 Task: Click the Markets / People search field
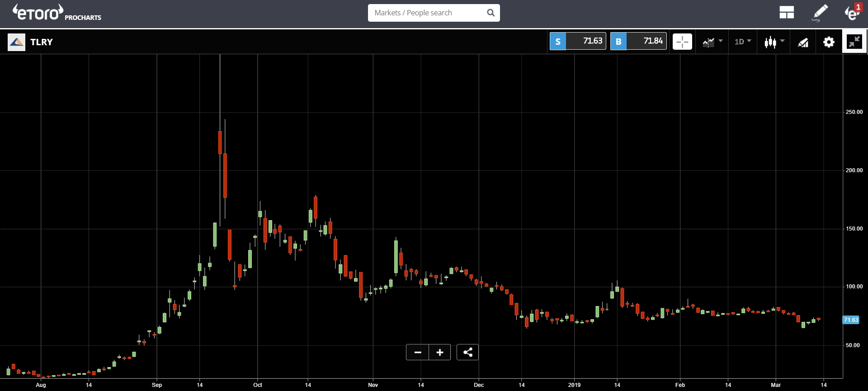pos(427,13)
